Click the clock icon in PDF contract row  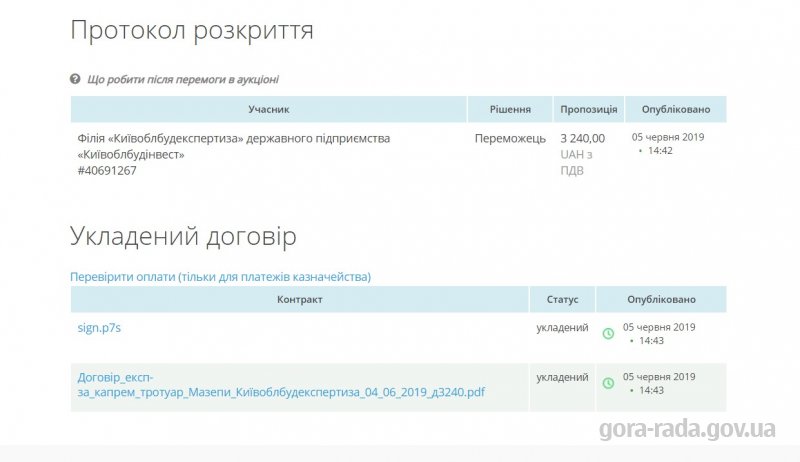pyautogui.click(x=608, y=383)
